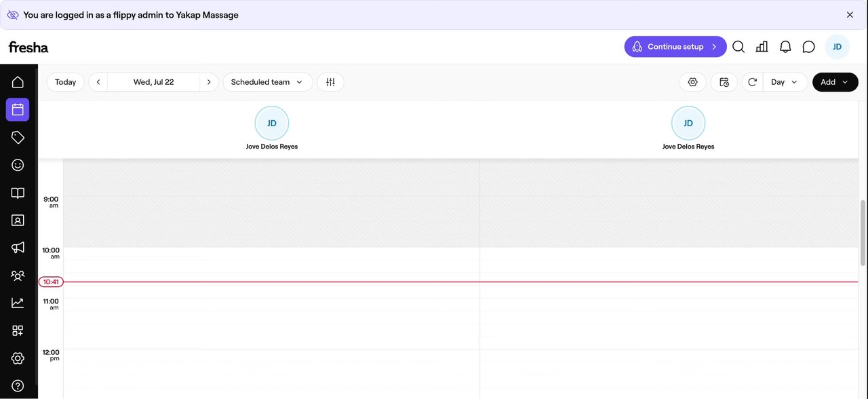Open the messages chat bubble icon
The width and height of the screenshot is (868, 399).
tap(808, 47)
